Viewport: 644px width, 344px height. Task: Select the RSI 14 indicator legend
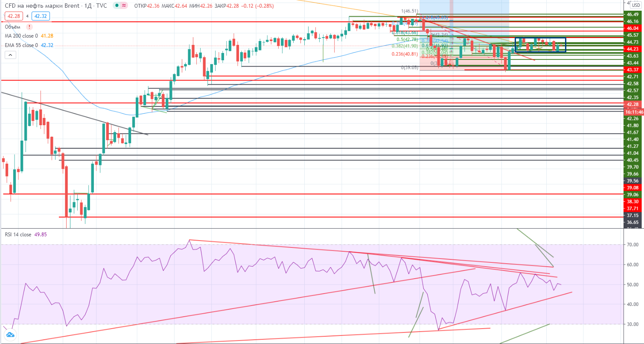click(21, 234)
